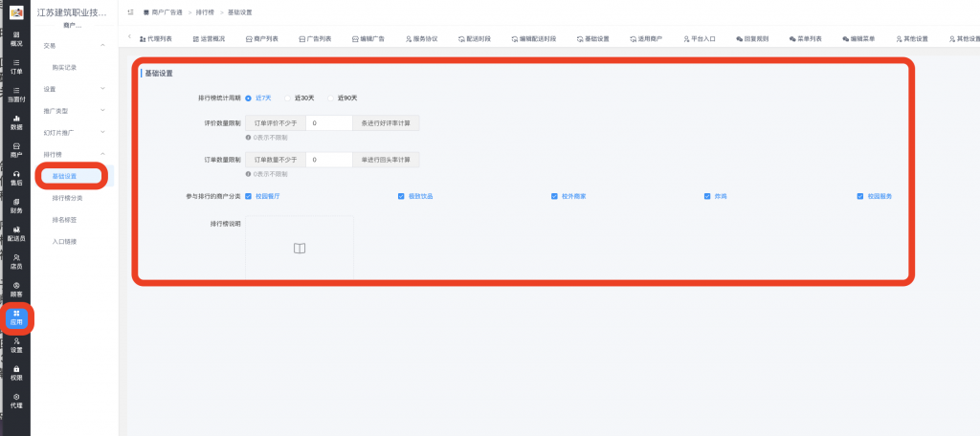Focus the 订单评价不少于 number field

329,123
